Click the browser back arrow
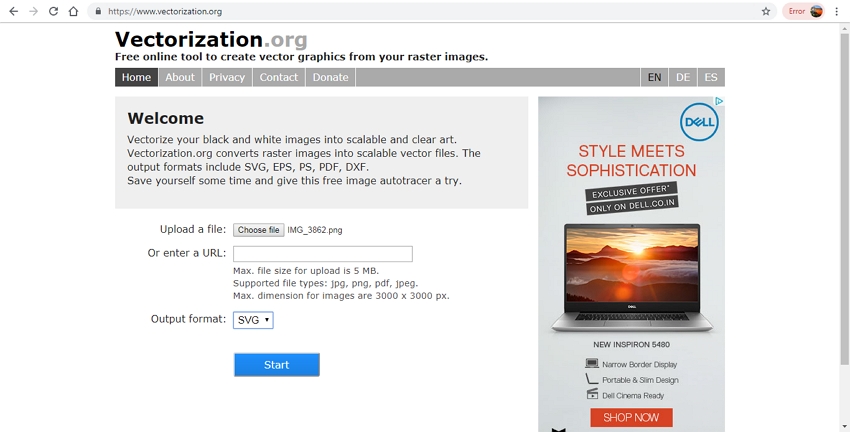This screenshot has height=432, width=850. 13,11
